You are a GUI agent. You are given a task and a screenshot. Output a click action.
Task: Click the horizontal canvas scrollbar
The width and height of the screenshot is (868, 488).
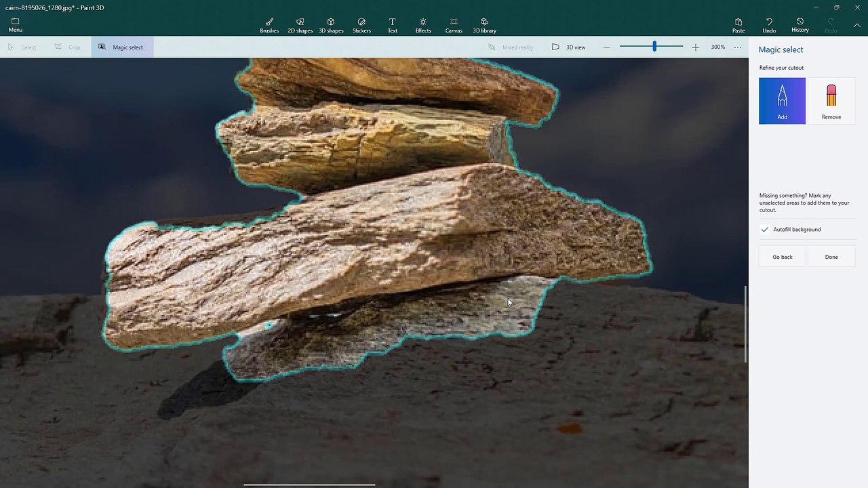[309, 485]
